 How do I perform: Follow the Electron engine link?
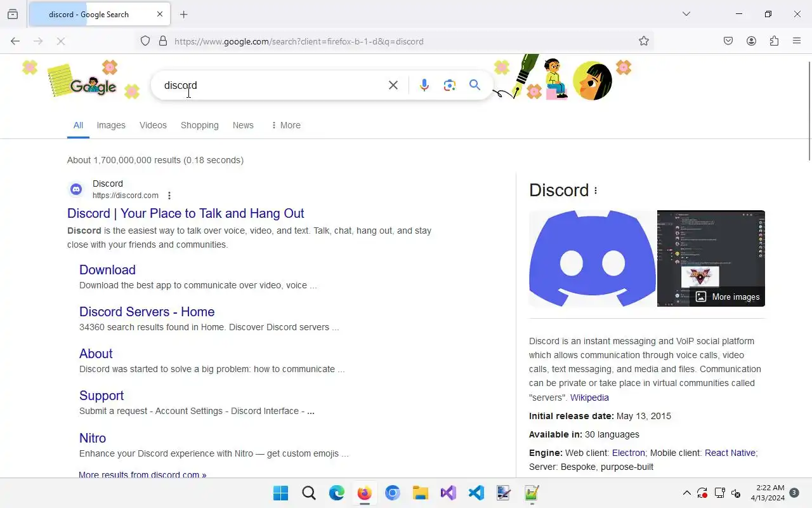[629, 453]
